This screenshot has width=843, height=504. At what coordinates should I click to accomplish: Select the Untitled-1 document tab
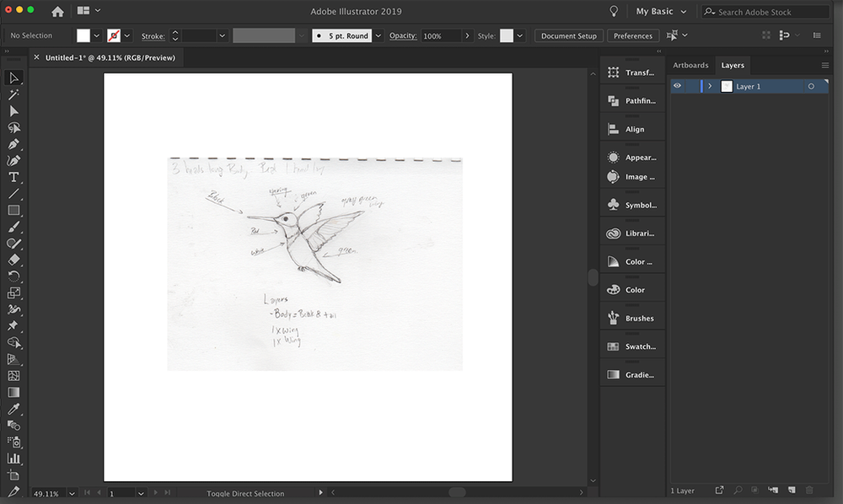pyautogui.click(x=110, y=57)
